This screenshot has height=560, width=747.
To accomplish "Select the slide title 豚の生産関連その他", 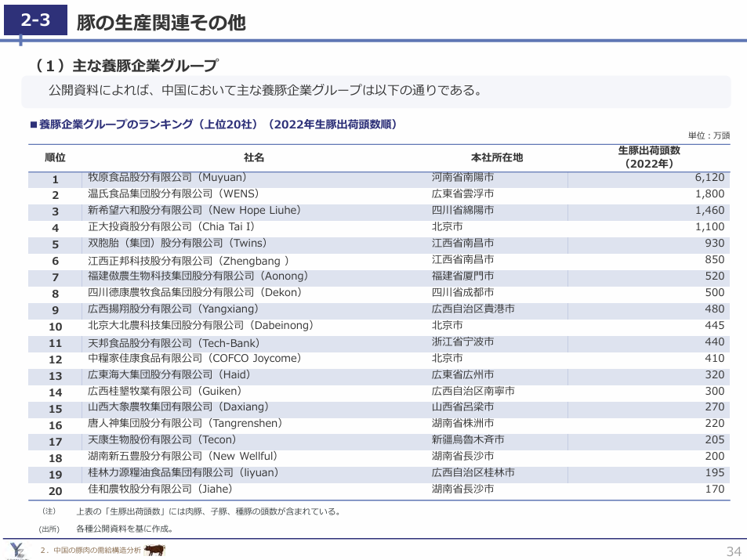I will (x=161, y=23).
